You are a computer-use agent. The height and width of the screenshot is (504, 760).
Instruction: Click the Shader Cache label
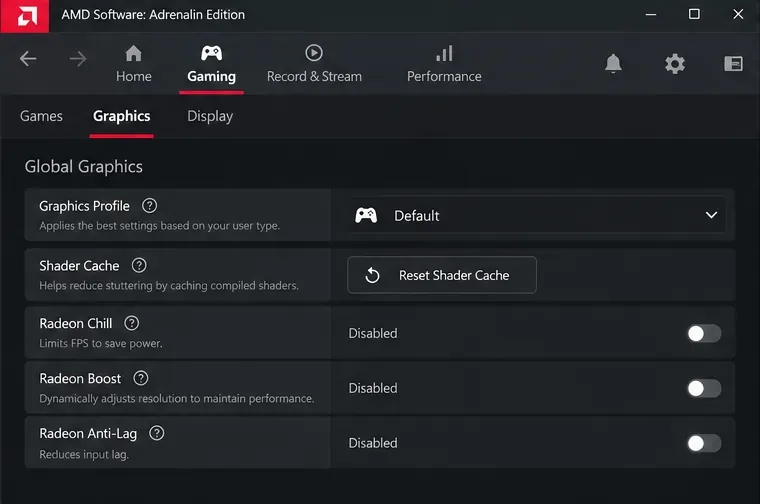pos(79,266)
